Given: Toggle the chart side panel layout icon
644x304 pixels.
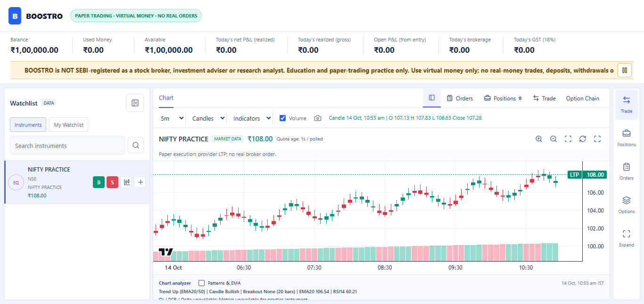Looking at the screenshot, I should pos(432,98).
